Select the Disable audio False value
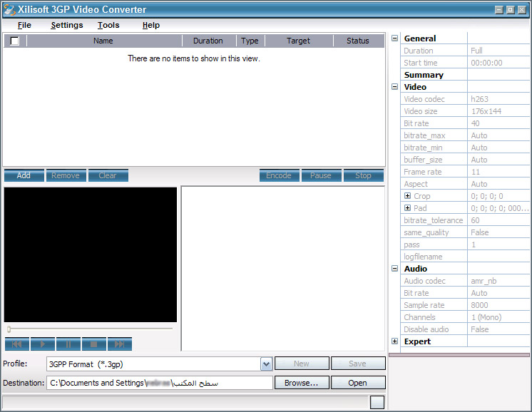The width and height of the screenshot is (532, 412). 498,329
